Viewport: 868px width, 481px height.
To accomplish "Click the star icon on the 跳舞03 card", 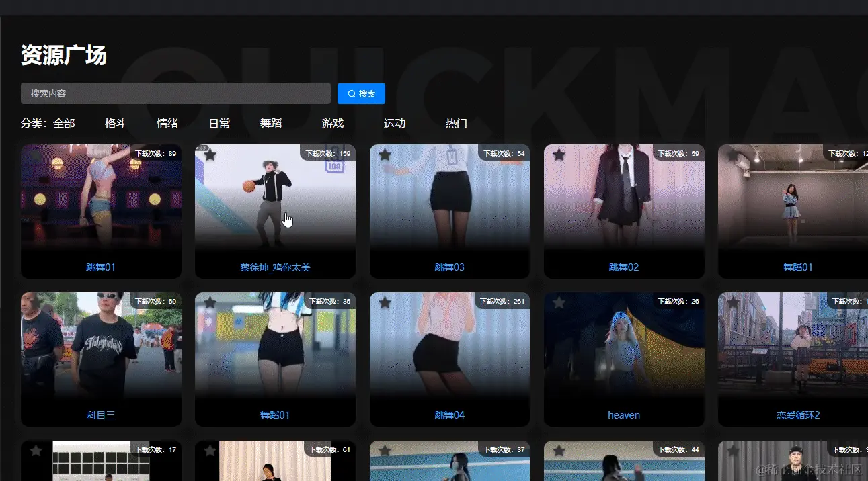I will (385, 155).
